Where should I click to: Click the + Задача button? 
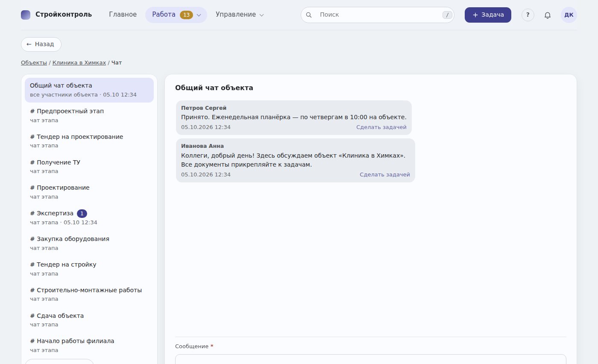[488, 15]
